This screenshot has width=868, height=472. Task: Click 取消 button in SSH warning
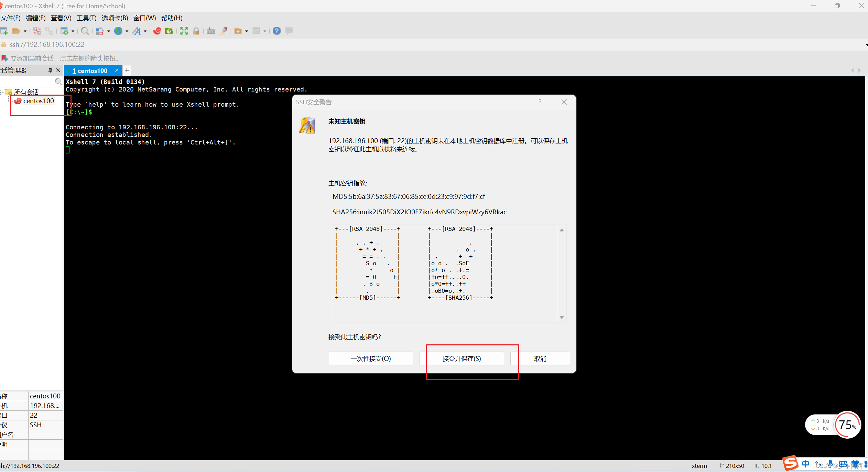(x=540, y=358)
